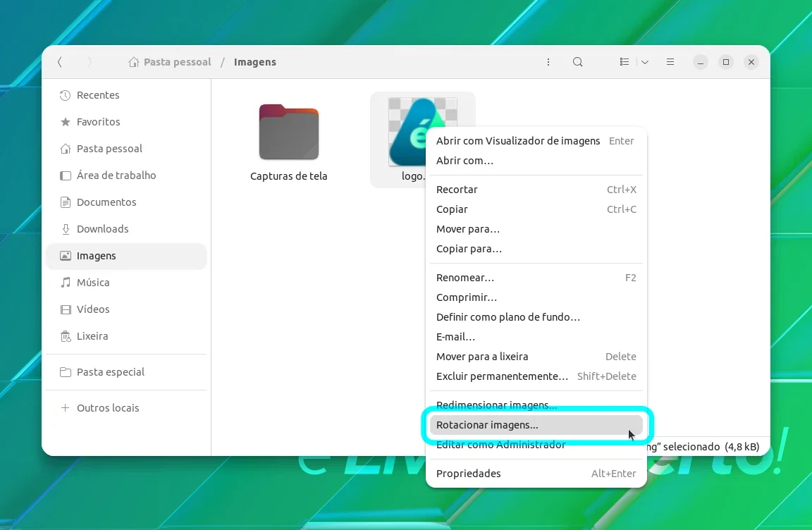Click the search magnifier icon
812x530 pixels.
(x=577, y=62)
